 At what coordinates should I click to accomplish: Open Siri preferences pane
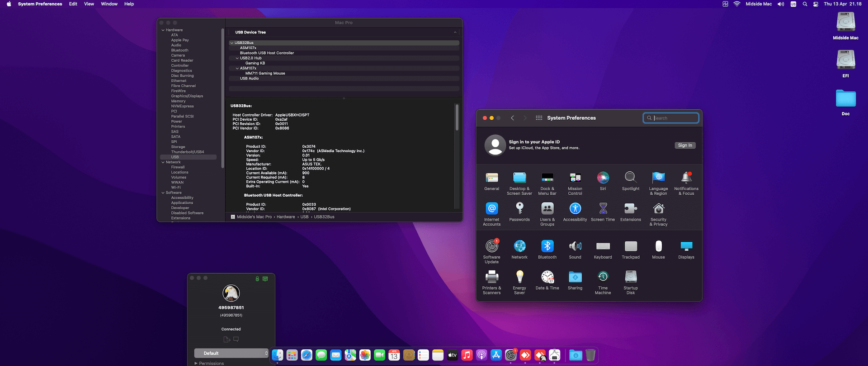(603, 181)
